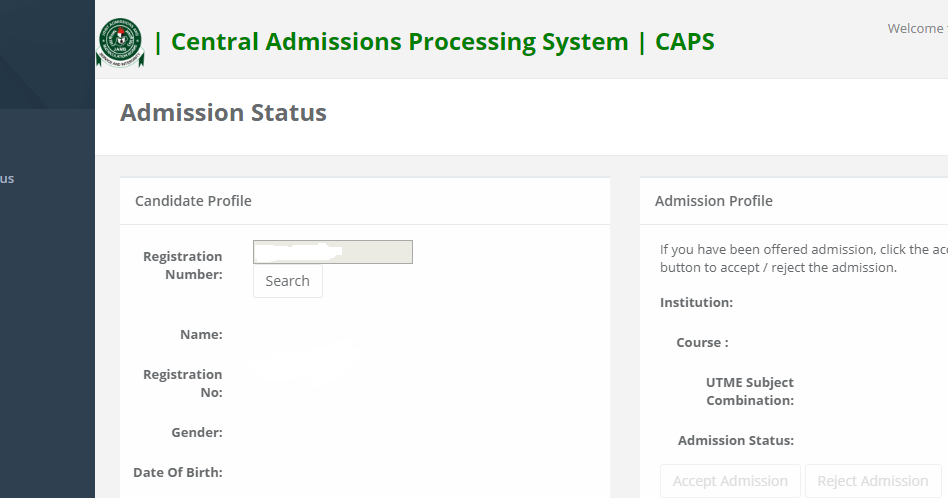Click the Institution label
The width and height of the screenshot is (948, 498).
pos(696,302)
